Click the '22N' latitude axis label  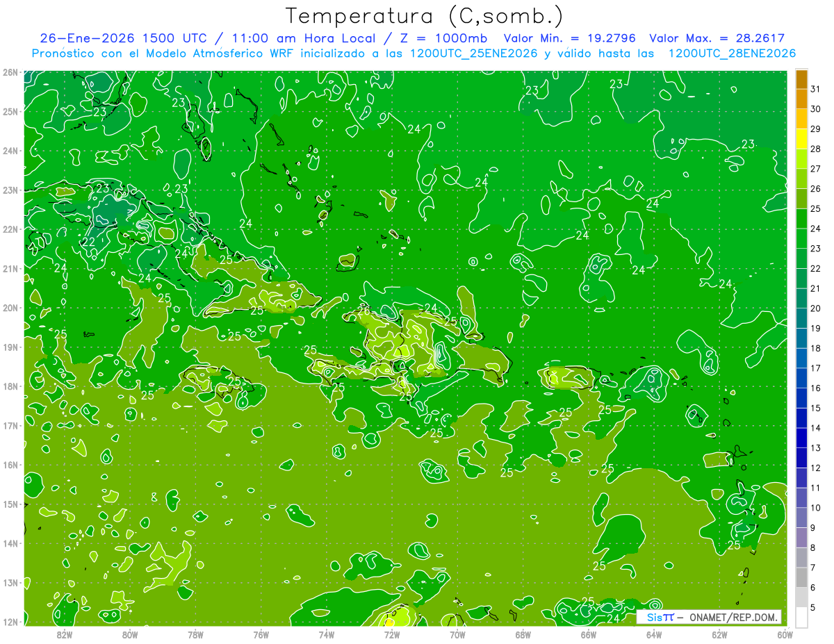point(10,229)
